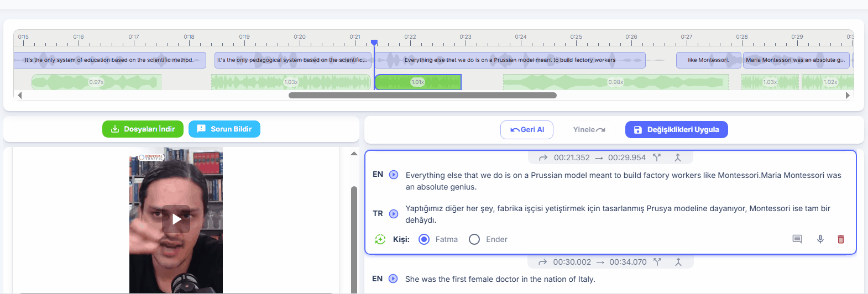This screenshot has height=294, width=868.
Task: Edit the text 'She was the first female doctor'
Action: [500, 279]
